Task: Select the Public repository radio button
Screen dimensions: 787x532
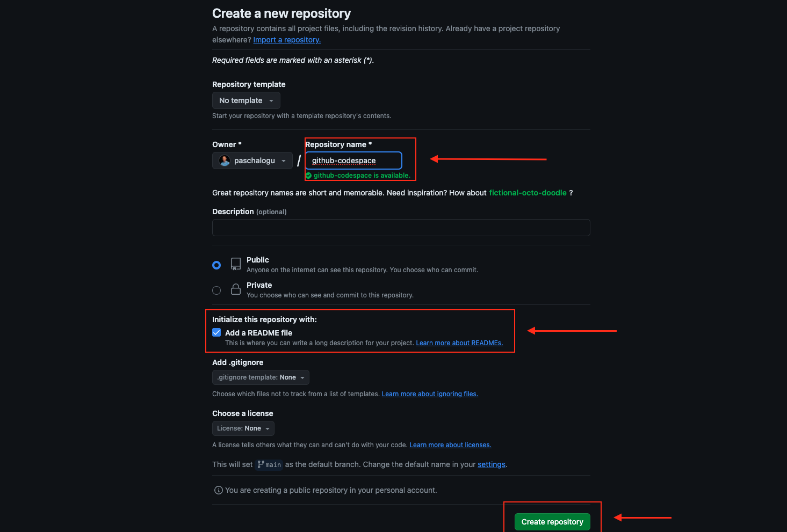Action: (x=216, y=265)
